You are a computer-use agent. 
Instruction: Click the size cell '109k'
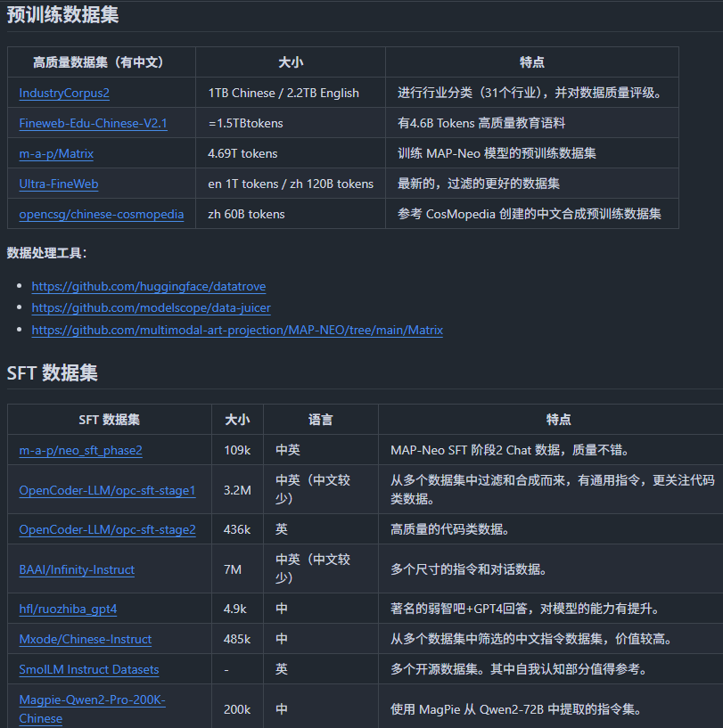(237, 450)
